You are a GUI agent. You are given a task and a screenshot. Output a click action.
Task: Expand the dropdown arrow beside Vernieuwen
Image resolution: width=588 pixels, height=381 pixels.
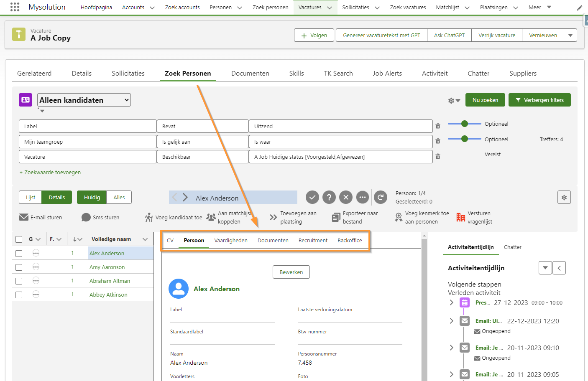click(x=570, y=36)
